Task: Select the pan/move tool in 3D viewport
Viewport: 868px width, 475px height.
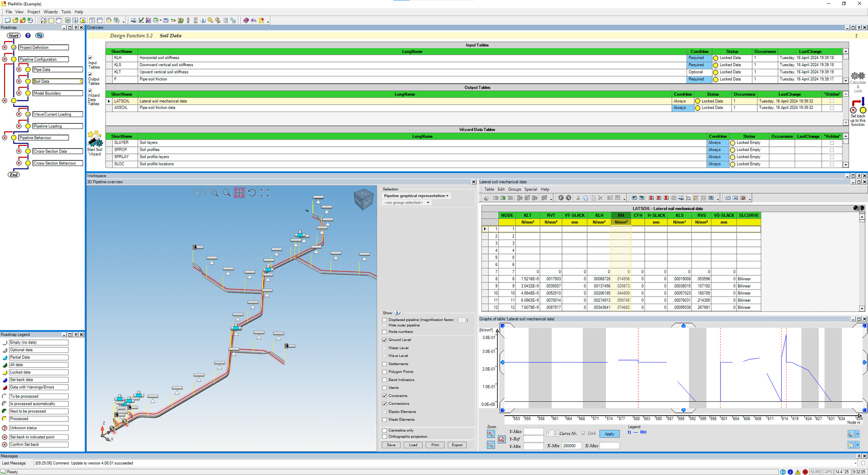Action: [239, 193]
